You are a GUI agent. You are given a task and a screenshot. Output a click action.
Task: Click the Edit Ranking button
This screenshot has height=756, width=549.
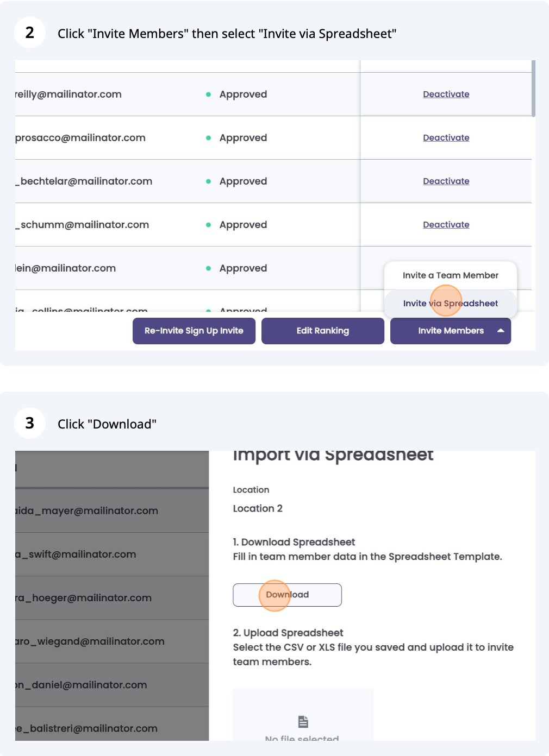pos(322,331)
